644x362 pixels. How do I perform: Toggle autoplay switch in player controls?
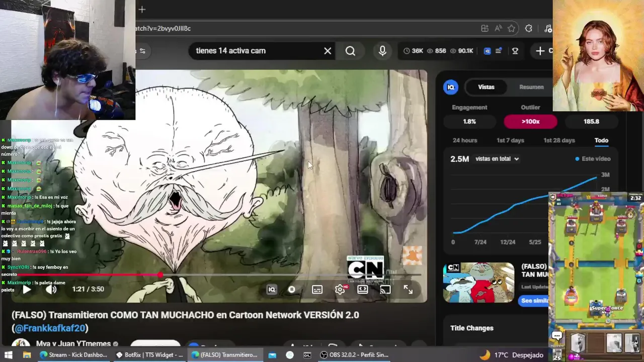tap(292, 290)
